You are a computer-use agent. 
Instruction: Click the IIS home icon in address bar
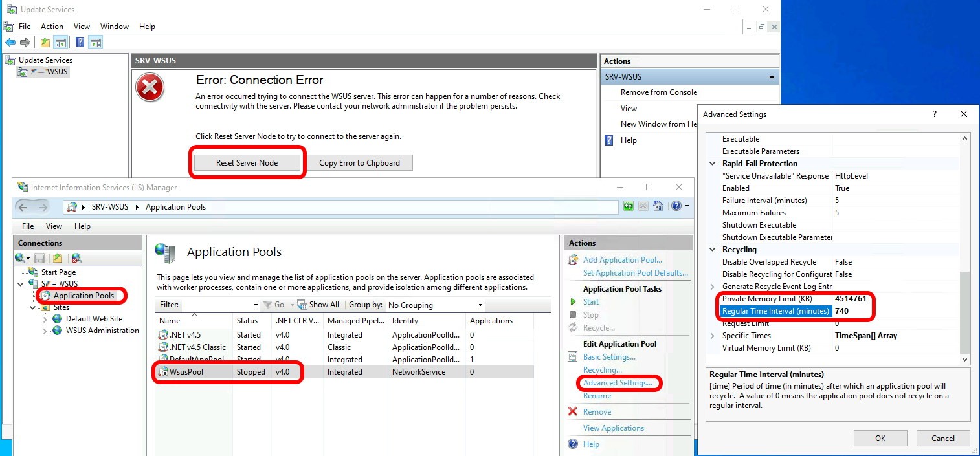(x=658, y=206)
